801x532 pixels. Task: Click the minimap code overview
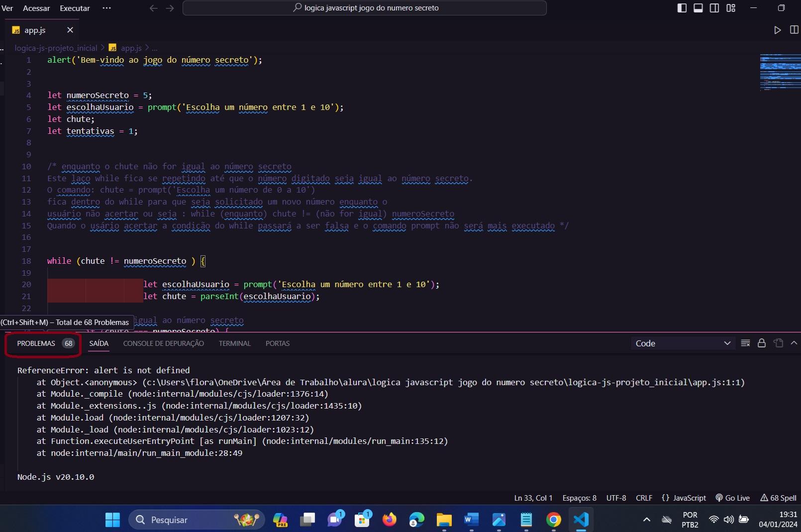pyautogui.click(x=780, y=72)
